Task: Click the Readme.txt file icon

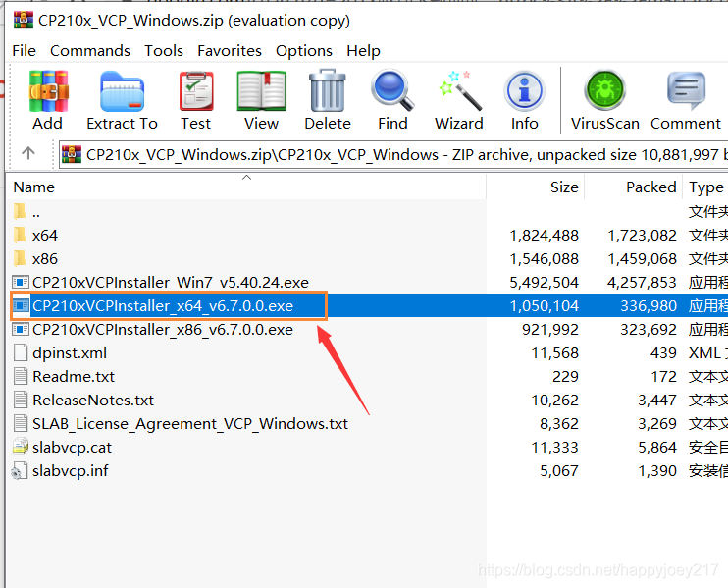Action: [x=21, y=376]
